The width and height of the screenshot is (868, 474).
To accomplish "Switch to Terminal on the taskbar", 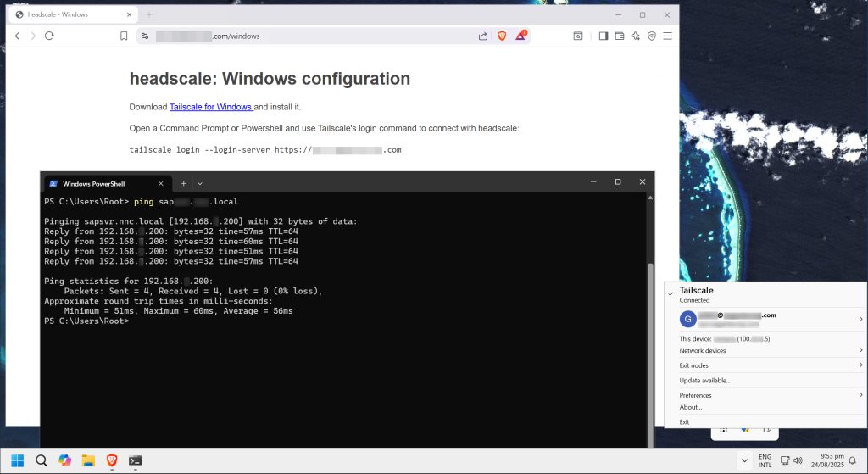I will coord(135,460).
